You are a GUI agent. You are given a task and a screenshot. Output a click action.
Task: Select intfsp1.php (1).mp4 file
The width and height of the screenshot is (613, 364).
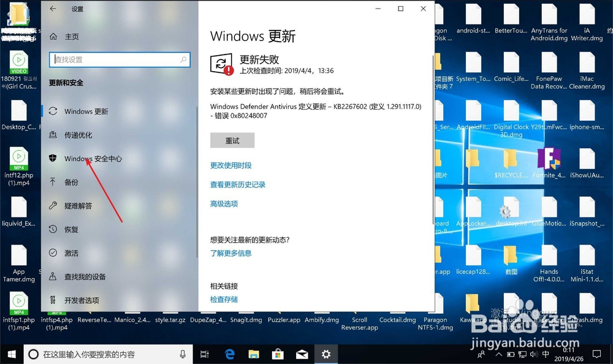click(19, 312)
